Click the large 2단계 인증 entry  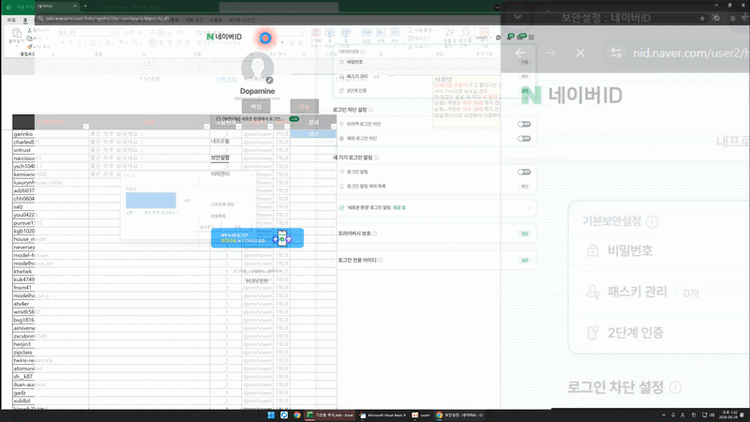(635, 333)
